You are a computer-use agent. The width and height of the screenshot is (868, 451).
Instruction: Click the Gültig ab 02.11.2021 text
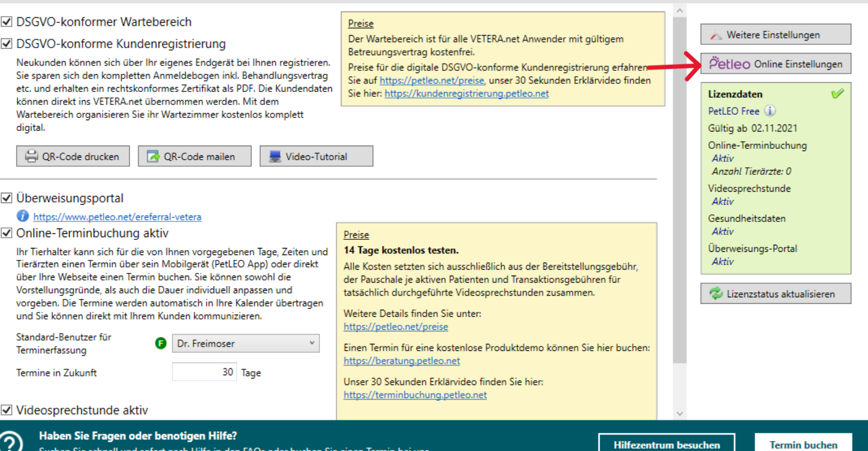[752, 128]
